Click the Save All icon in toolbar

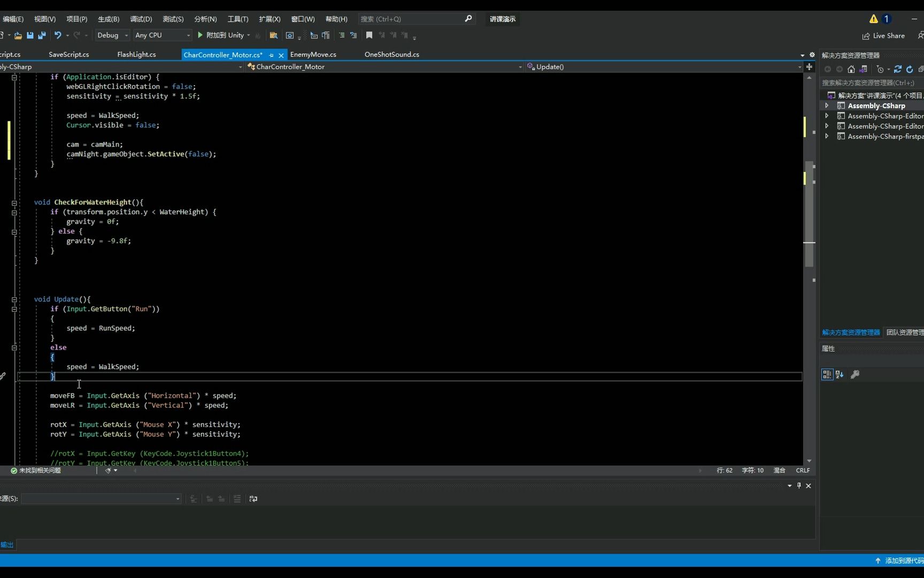pos(42,35)
